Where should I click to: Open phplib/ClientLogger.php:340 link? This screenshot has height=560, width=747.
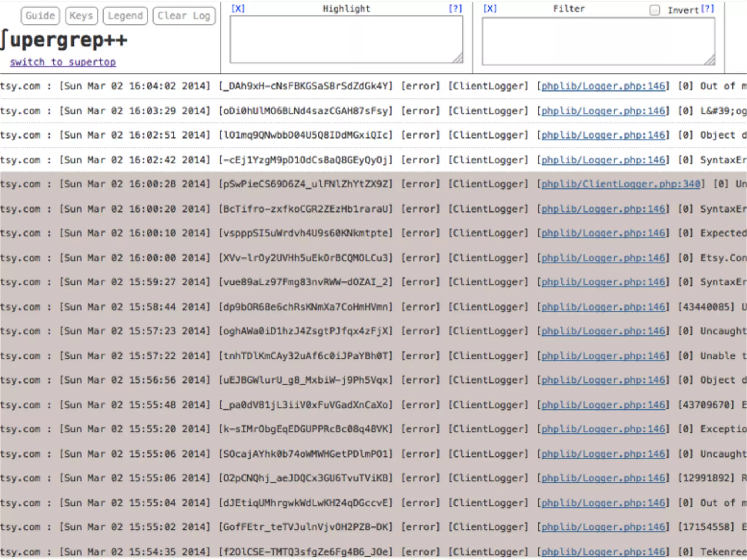621,184
